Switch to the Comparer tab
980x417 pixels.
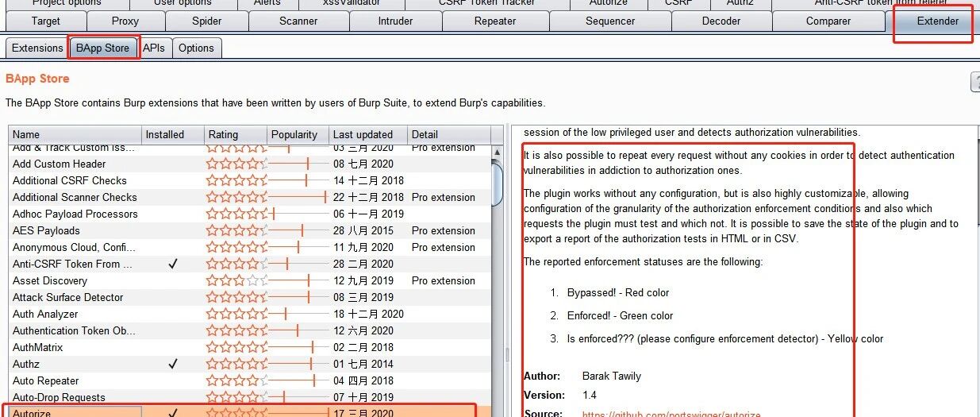[828, 21]
